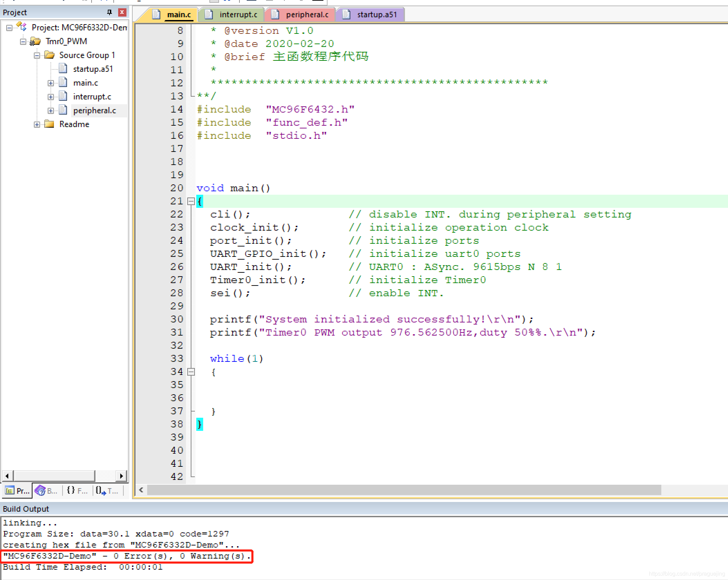Select startup.a51 in project tree
This screenshot has height=580, width=728.
pos(93,69)
